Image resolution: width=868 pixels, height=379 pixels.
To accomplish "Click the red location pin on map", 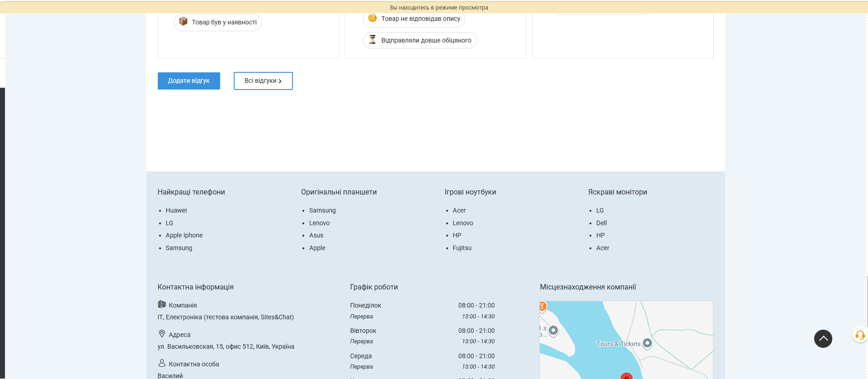I will 626,376.
